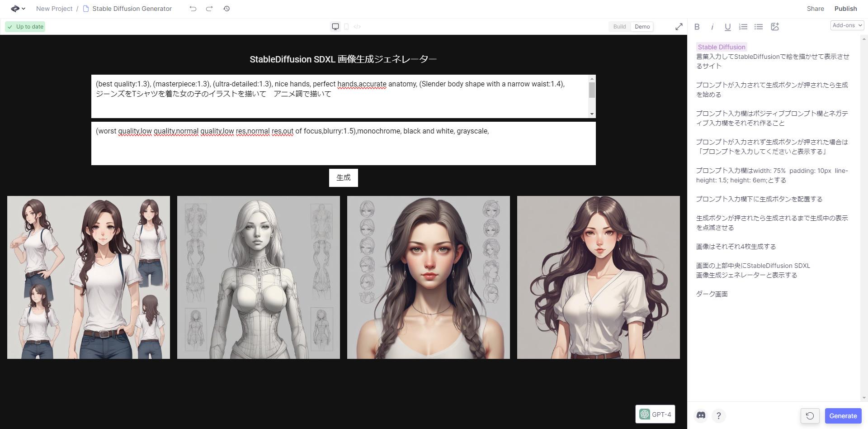Toggle bold text formatting

(x=697, y=27)
